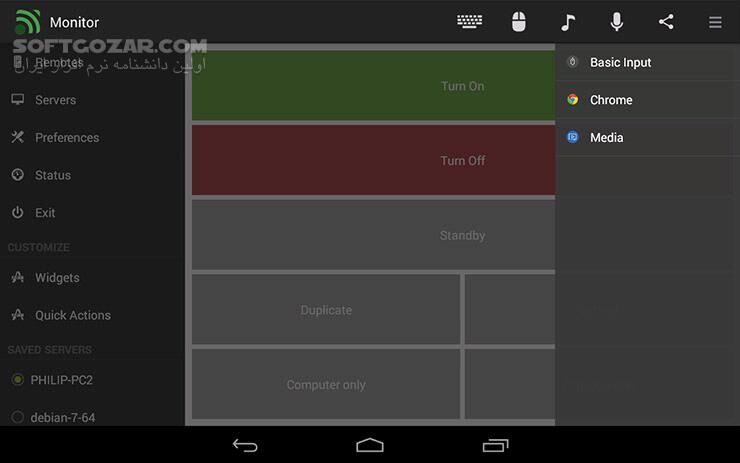Tap the Android recent apps button
This screenshot has width=740, height=463.
495,445
